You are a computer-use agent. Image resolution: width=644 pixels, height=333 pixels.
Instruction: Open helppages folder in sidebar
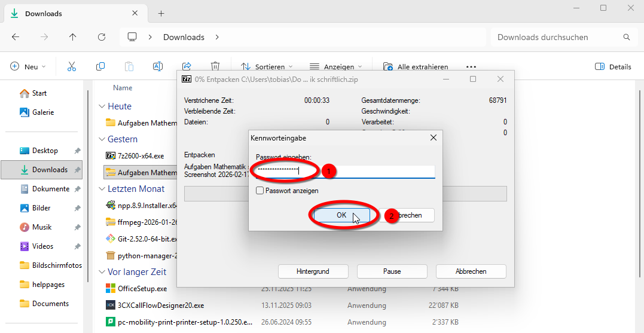[48, 285]
